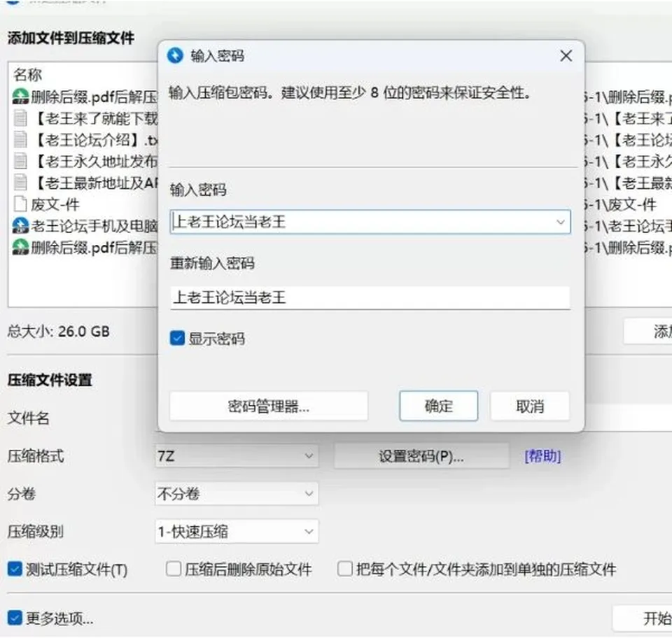The width and height of the screenshot is (672, 638).
Task: Uncheck the 显示密码 checkbox
Action: pos(177,339)
